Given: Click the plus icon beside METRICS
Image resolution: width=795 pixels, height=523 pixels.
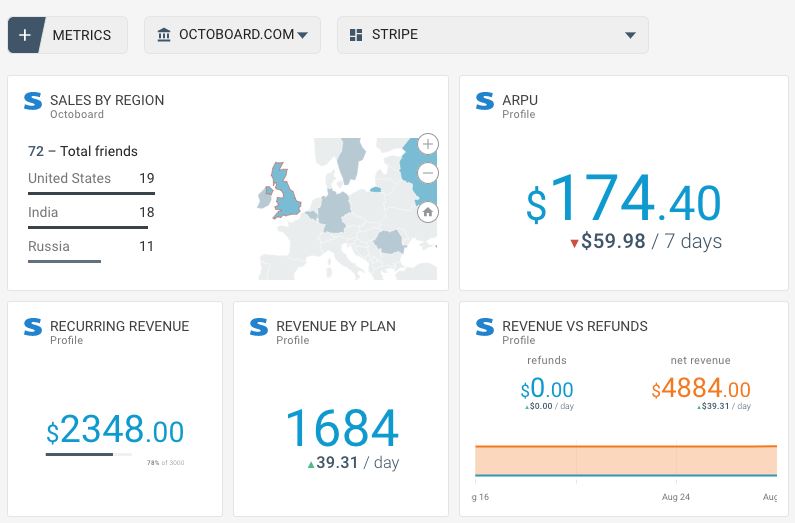Looking at the screenshot, I should (24, 35).
